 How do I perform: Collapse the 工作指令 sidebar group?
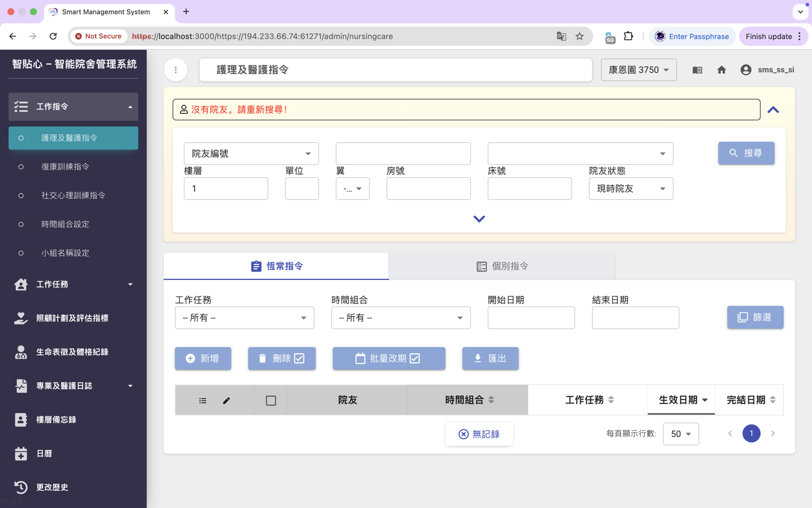point(73,107)
